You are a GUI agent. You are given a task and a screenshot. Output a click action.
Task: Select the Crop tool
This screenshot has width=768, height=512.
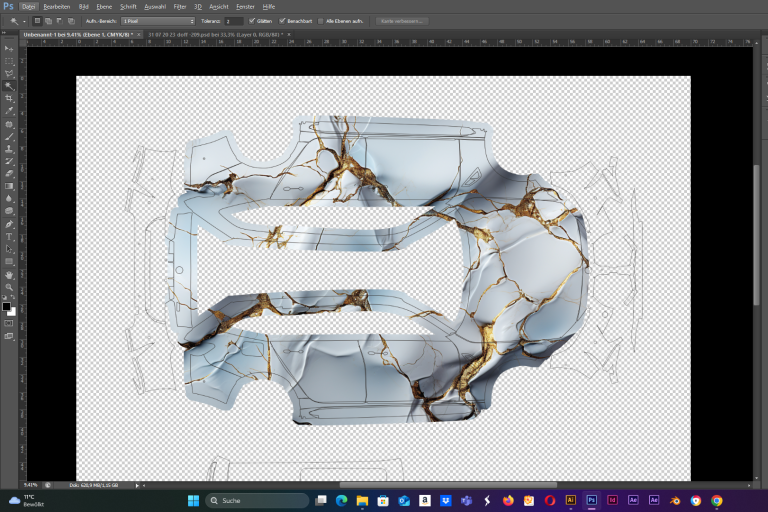[9, 98]
